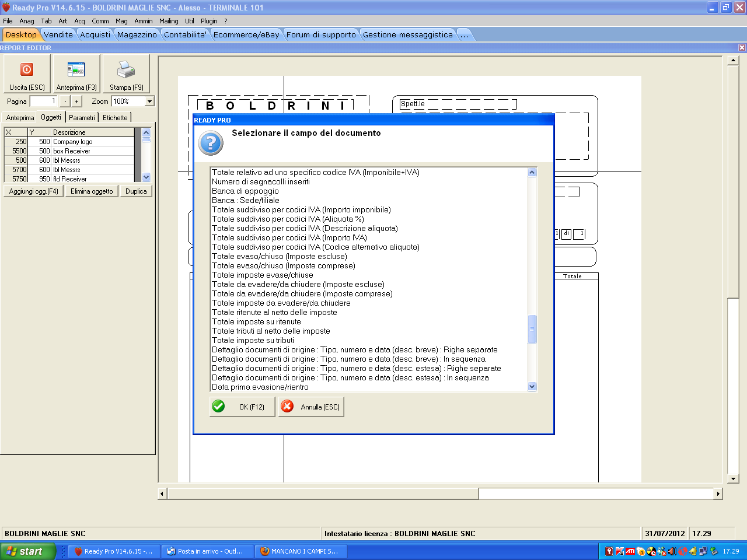Switch to the Etichette tab
The height and width of the screenshot is (560, 747).
(115, 118)
